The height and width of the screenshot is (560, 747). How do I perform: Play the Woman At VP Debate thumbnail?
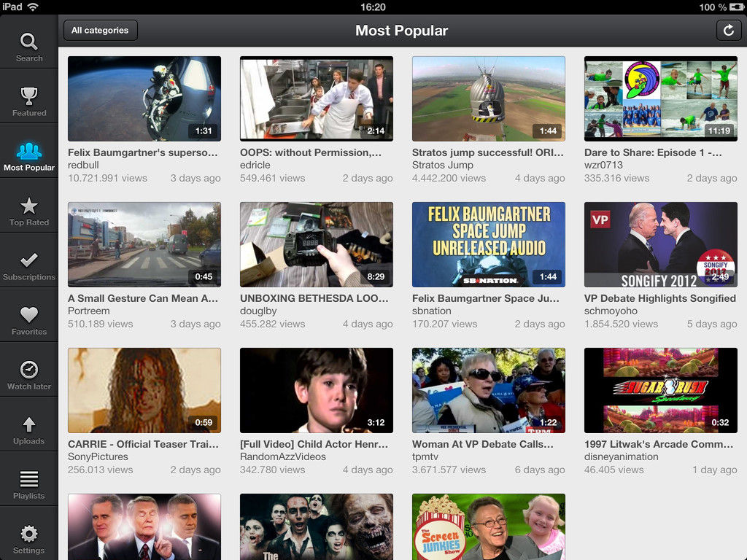488,390
